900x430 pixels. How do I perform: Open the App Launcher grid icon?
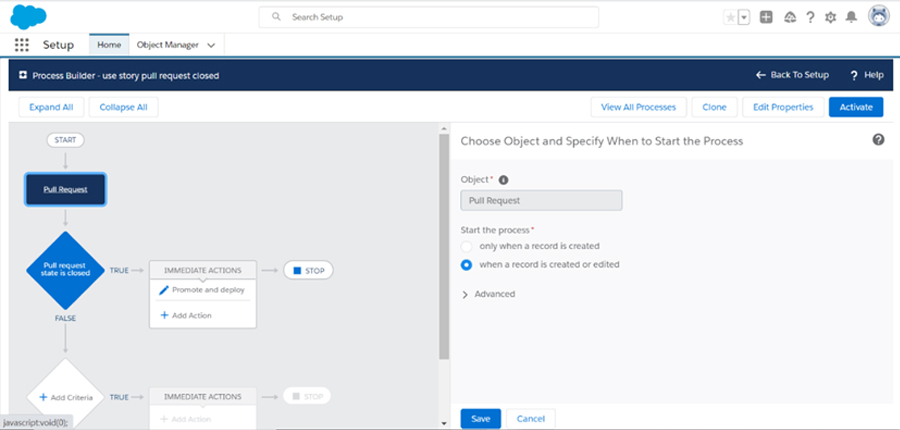click(x=21, y=45)
